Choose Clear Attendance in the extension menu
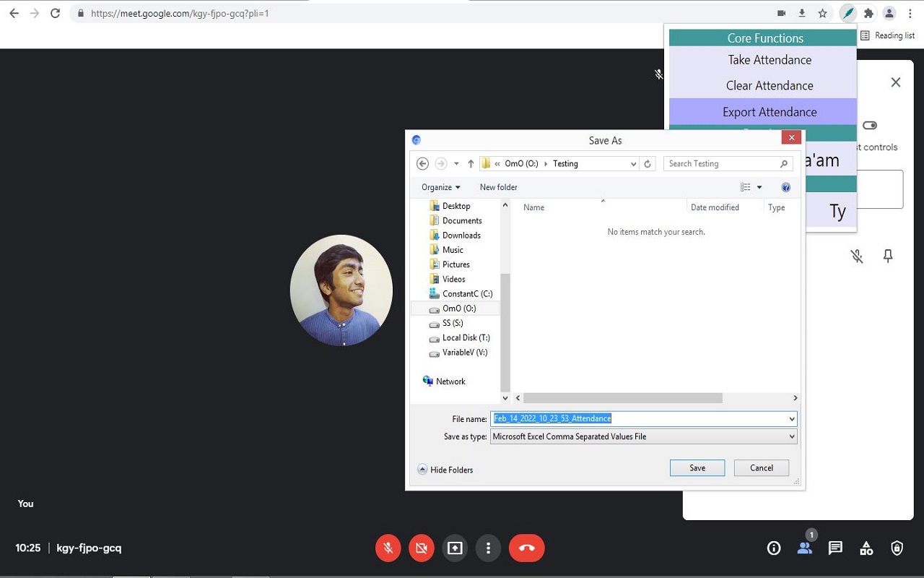924x578 pixels. pos(770,85)
